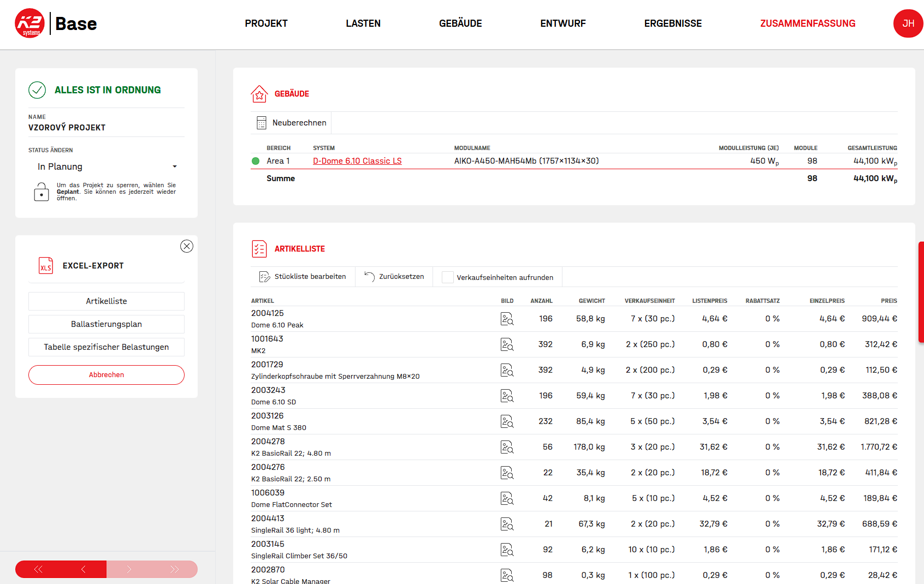The width and height of the screenshot is (924, 584).
Task: Enable Verkaufseinheiten aufrunden checkbox
Action: click(448, 277)
